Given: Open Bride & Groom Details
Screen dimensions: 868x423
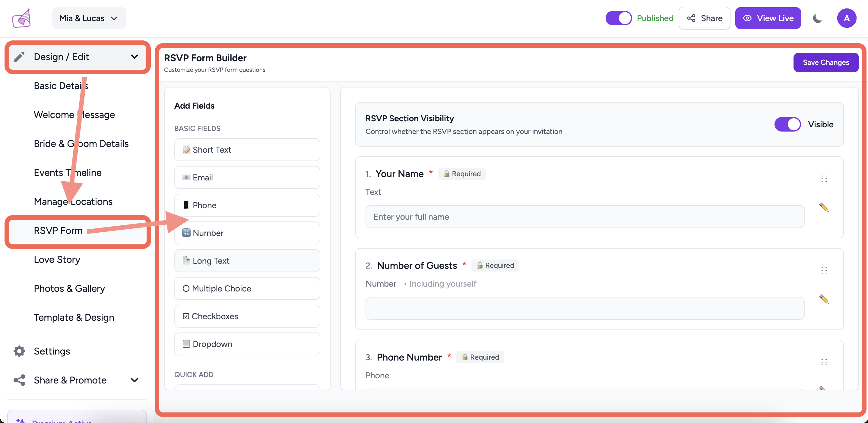Looking at the screenshot, I should [x=81, y=144].
